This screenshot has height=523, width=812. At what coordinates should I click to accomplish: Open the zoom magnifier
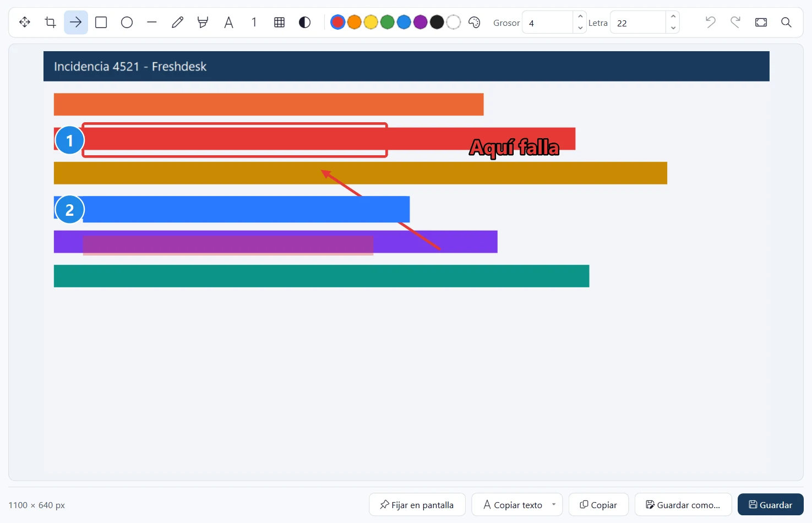pos(786,23)
